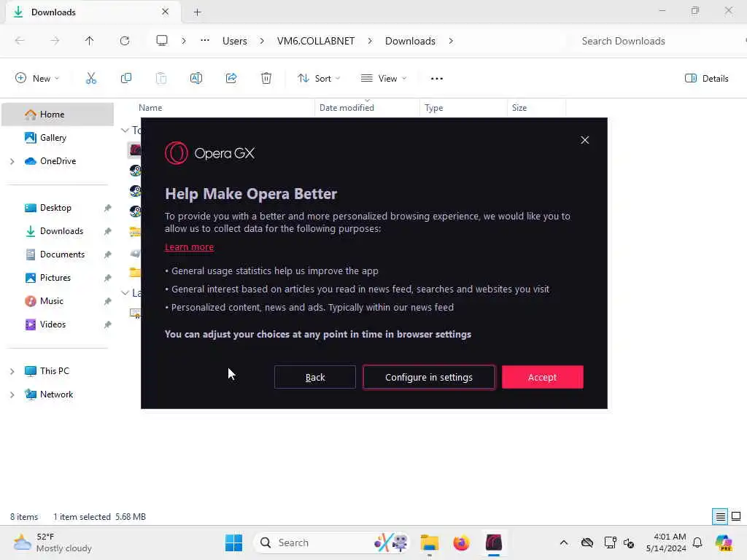Click the Delete trash icon
This screenshot has height=560, width=747.
tap(266, 79)
